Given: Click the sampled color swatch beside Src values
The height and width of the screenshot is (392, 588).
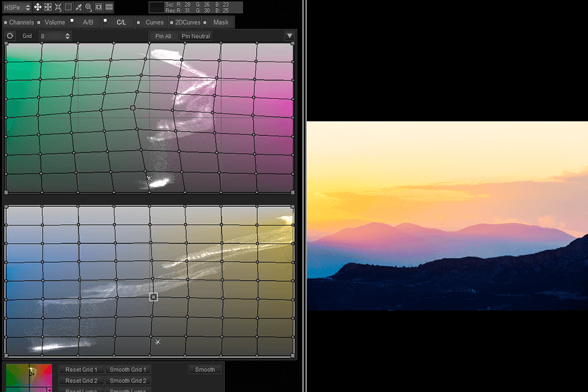Looking at the screenshot, I should coord(156,7).
